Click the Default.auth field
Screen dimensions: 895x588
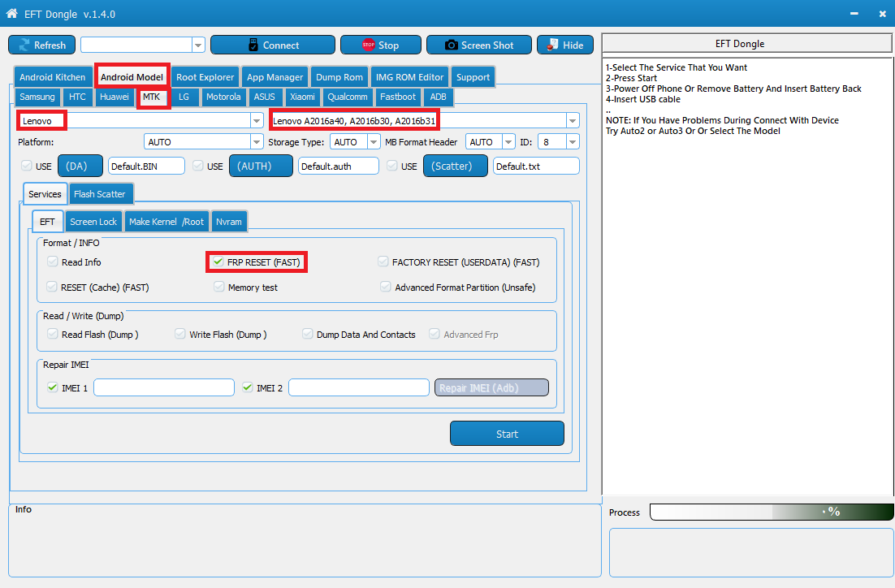pyautogui.click(x=339, y=166)
